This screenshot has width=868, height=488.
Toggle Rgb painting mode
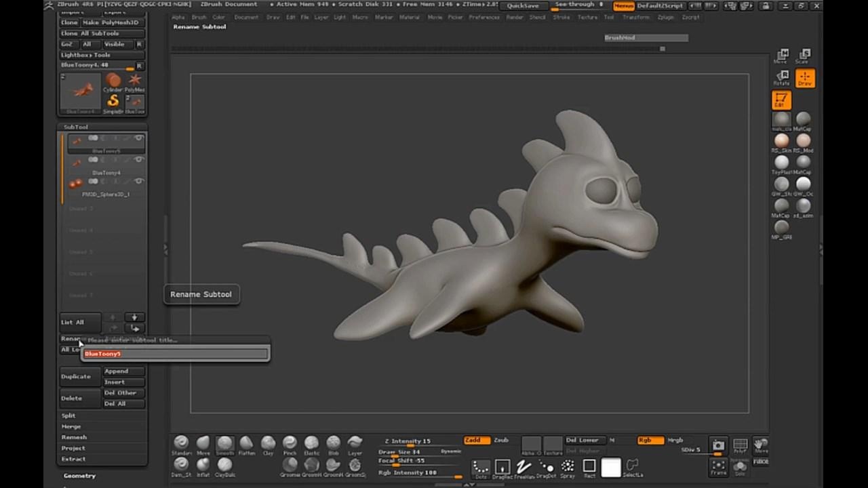[650, 441]
